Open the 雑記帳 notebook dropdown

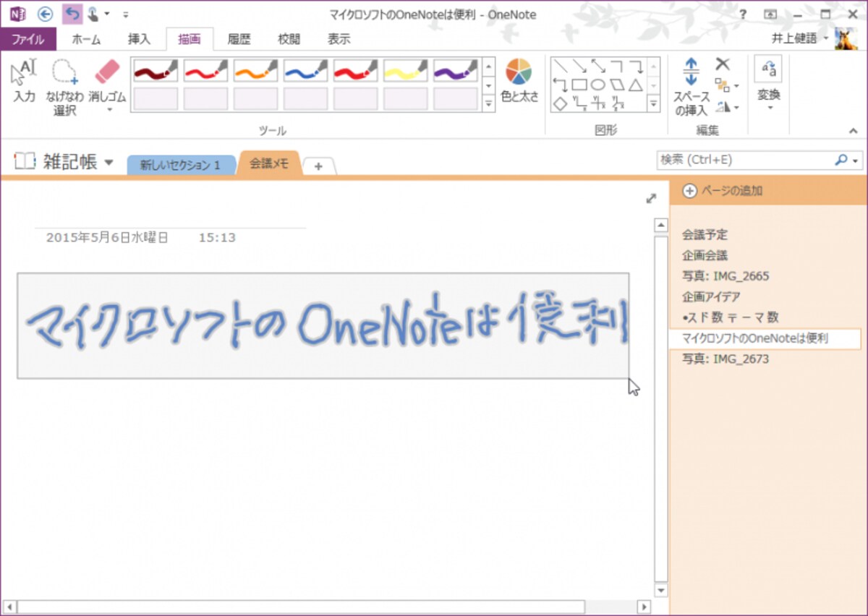point(109,162)
